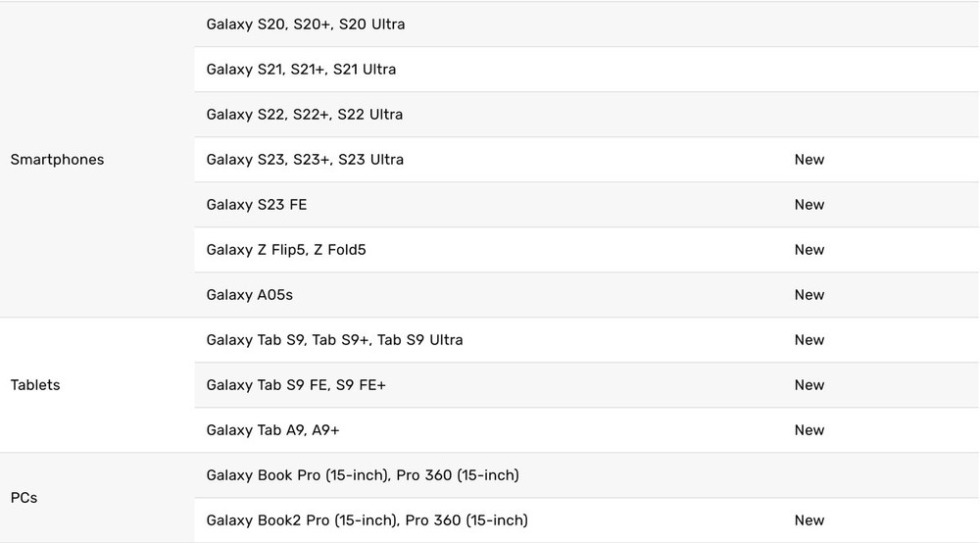Viewport: 980px width, 543px height.
Task: Select New label beside Galaxy Book2 Pro
Action: 809,520
